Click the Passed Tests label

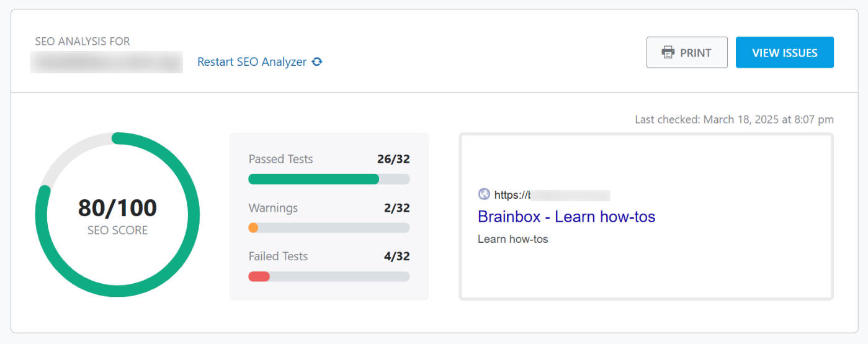pyautogui.click(x=280, y=159)
